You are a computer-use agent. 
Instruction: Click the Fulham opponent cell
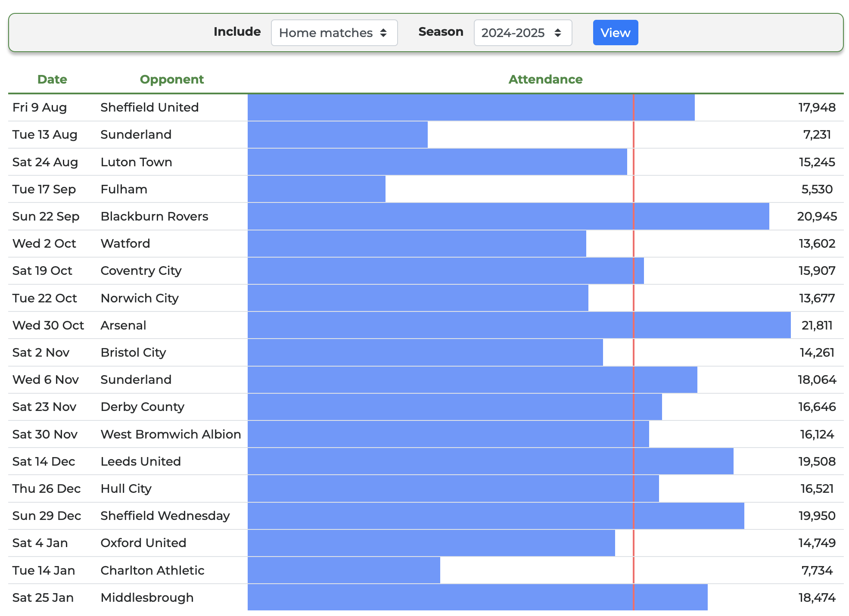point(124,189)
